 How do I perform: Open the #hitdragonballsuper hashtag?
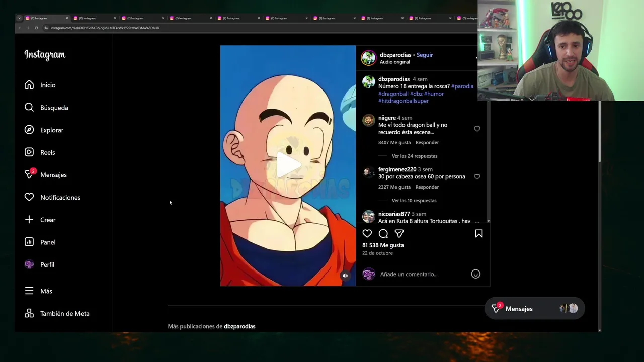404,101
